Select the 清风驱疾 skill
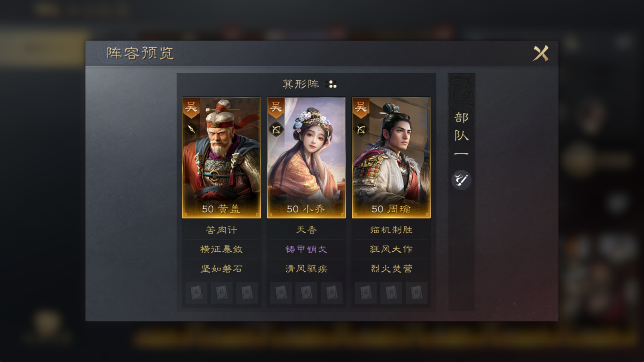 tap(306, 269)
